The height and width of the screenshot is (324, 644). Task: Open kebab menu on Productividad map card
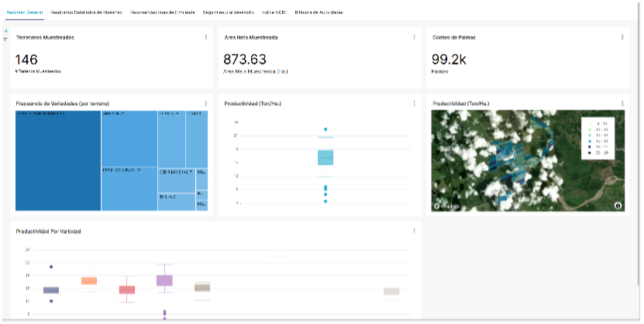pyautogui.click(x=622, y=103)
